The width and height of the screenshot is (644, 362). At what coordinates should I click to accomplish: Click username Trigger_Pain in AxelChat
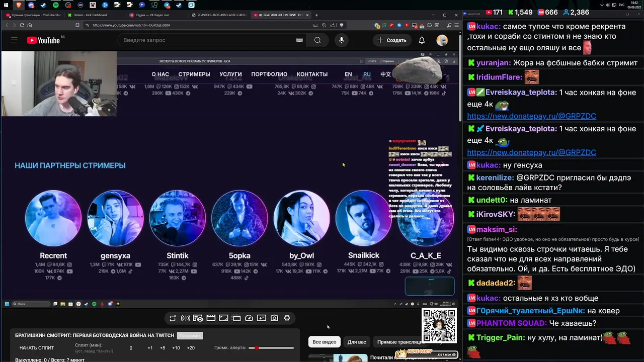coord(500,338)
